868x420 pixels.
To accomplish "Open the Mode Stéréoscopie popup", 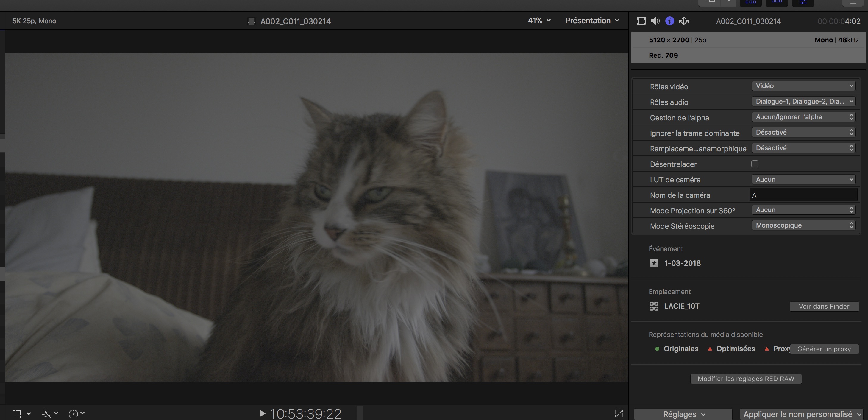I will click(803, 225).
